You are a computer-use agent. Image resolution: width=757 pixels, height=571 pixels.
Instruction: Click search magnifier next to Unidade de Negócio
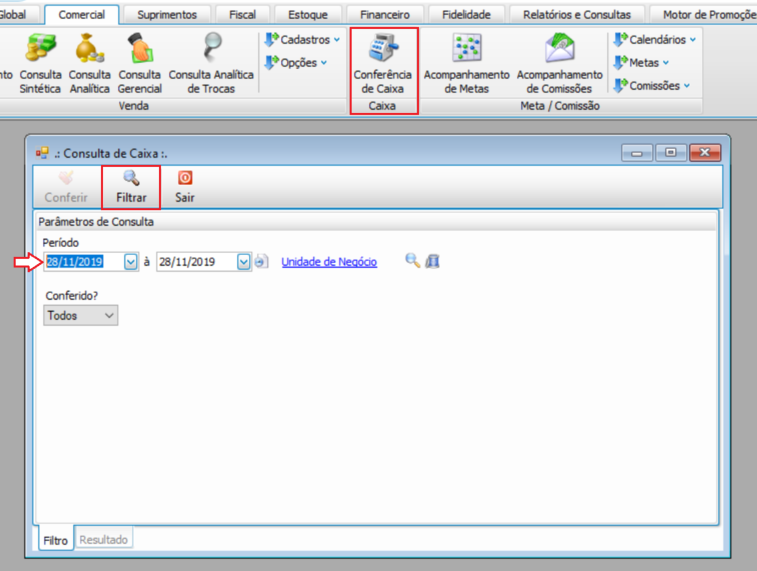point(412,261)
